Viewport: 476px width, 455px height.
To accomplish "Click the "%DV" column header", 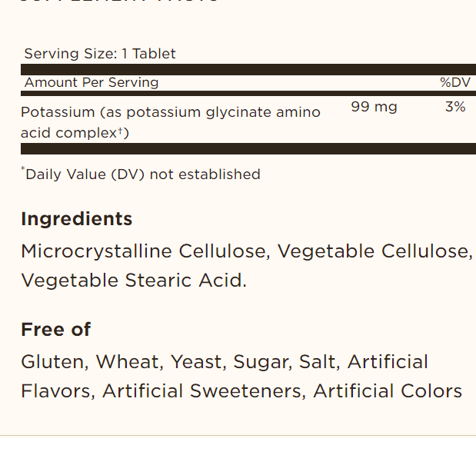I will pos(453,82).
